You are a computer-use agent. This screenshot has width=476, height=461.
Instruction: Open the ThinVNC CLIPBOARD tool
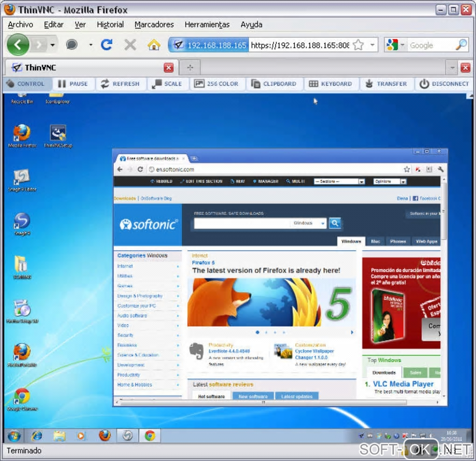click(274, 84)
